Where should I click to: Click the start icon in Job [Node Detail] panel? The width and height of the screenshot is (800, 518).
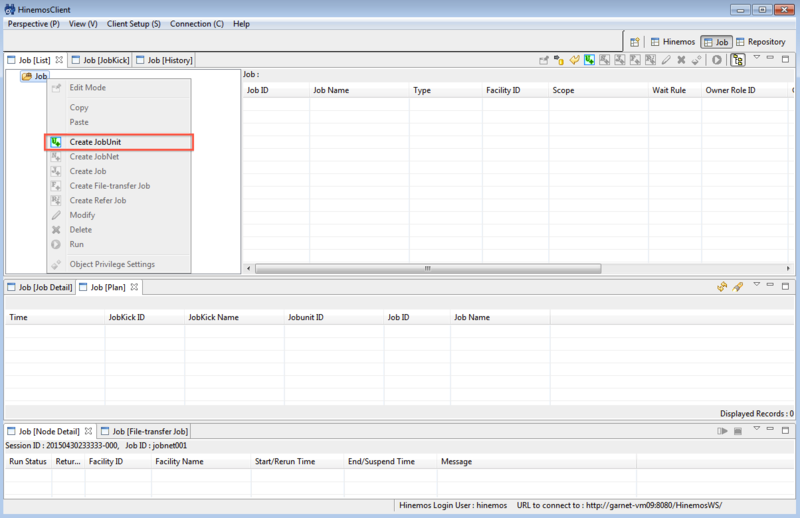pos(722,431)
